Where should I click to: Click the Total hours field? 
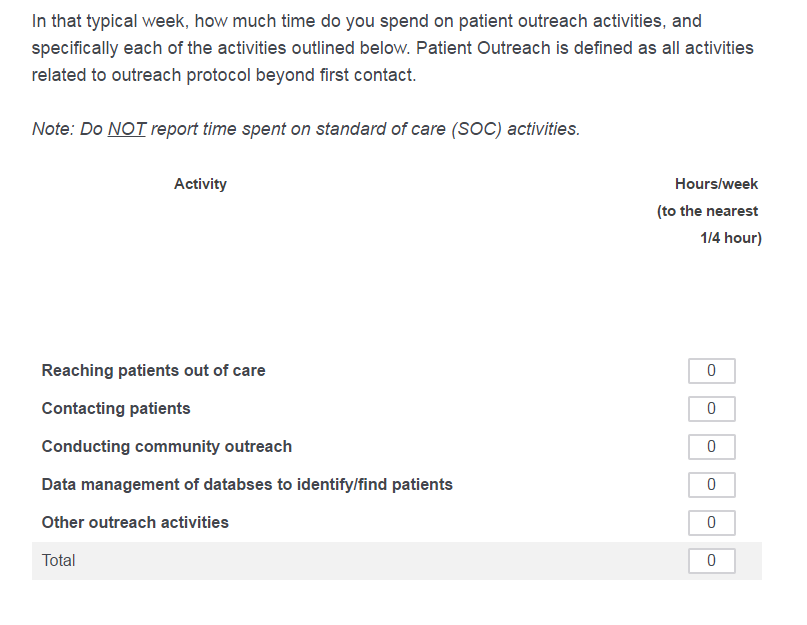711,561
